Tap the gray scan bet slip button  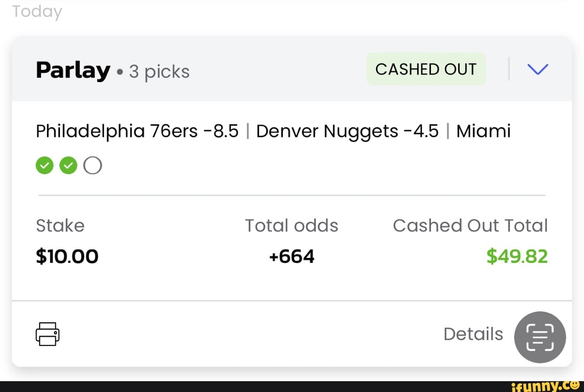click(x=540, y=337)
